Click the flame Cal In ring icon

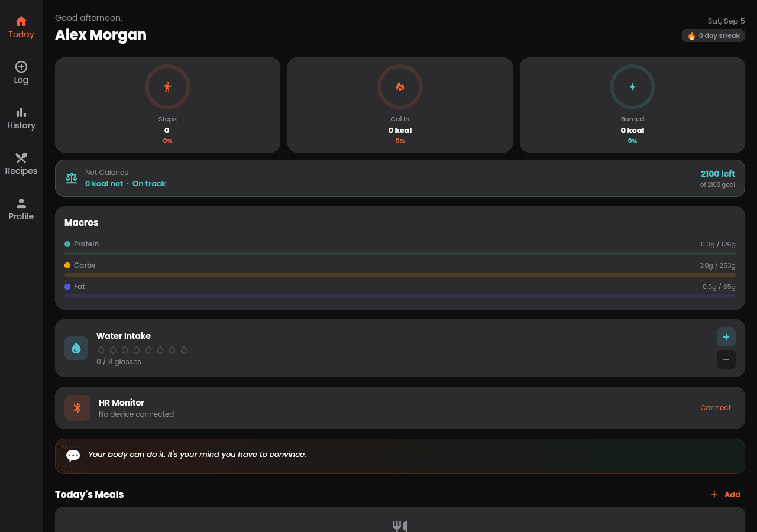tap(400, 87)
